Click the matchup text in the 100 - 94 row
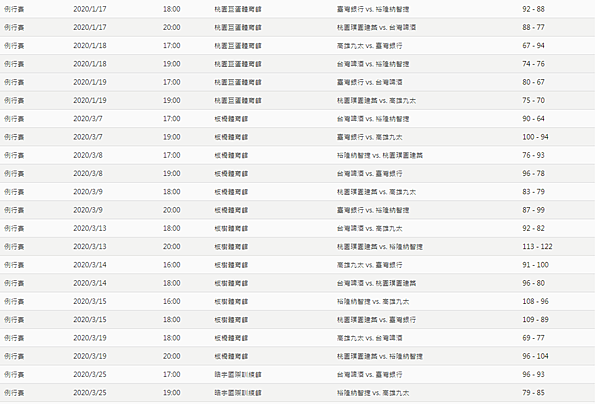Image resolution: width=600 pixels, height=404 pixels. [x=369, y=137]
